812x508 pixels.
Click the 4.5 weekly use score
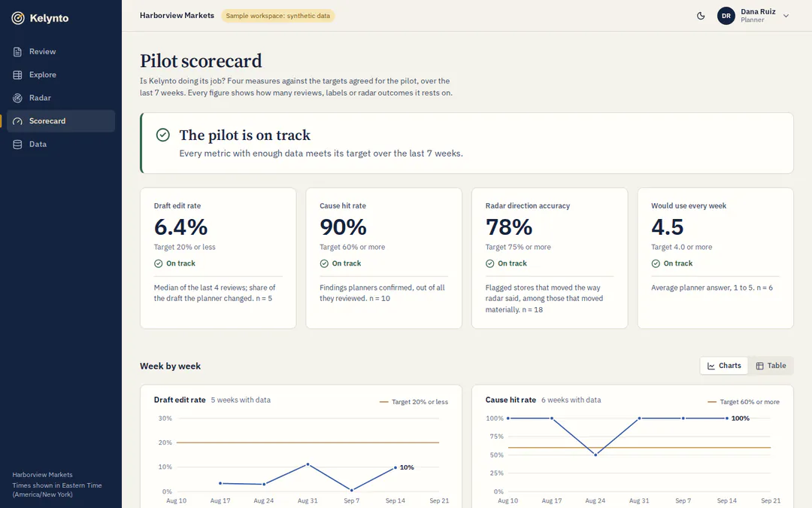point(667,227)
